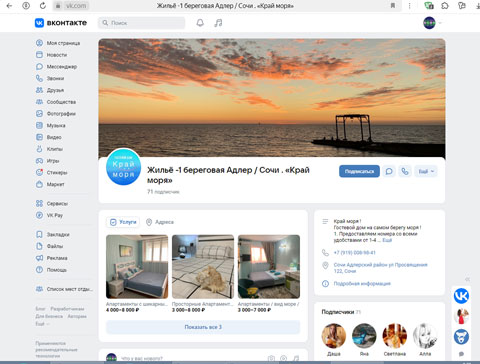The width and height of the screenshot is (480, 364).
Task: Click the Для бизнеса footer link
Action: point(49,316)
